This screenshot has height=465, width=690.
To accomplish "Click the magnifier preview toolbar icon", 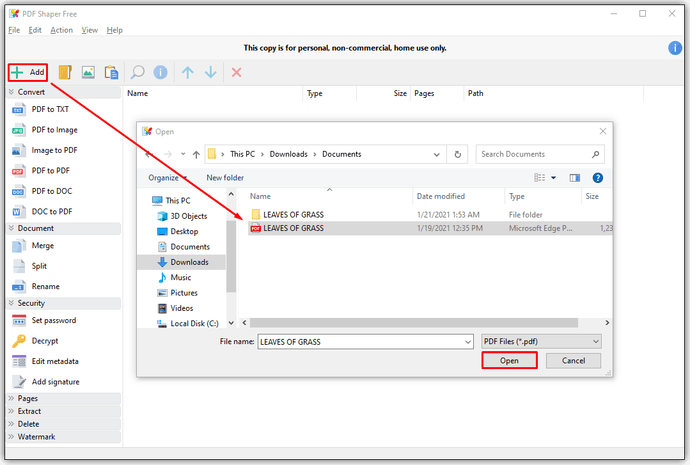I will (x=137, y=72).
